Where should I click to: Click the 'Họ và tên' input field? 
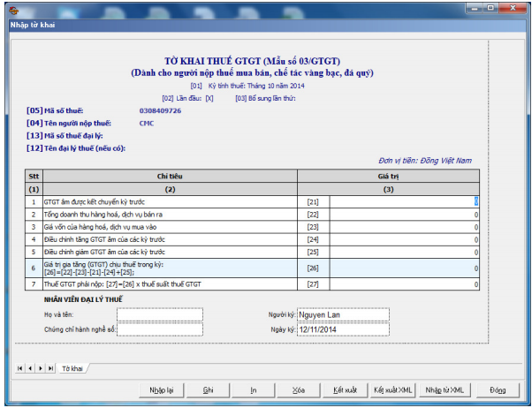pyautogui.click(x=159, y=314)
